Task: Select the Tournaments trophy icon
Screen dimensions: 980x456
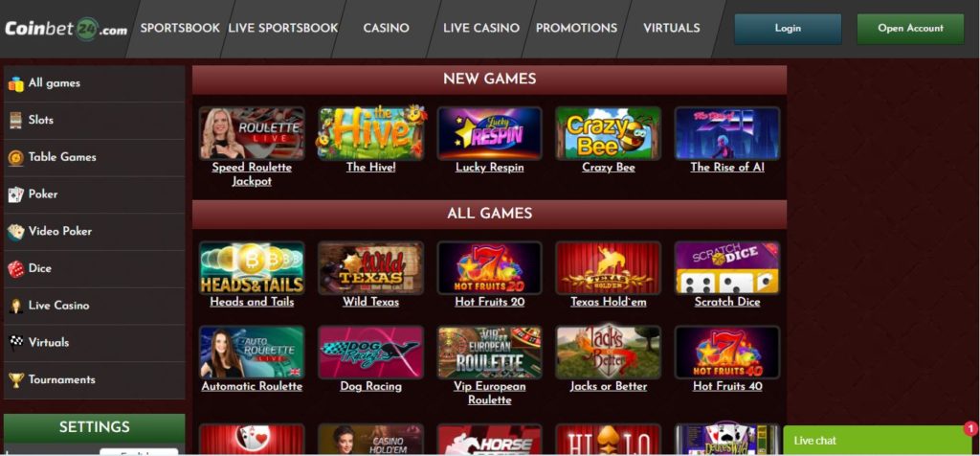Action: tap(16, 380)
